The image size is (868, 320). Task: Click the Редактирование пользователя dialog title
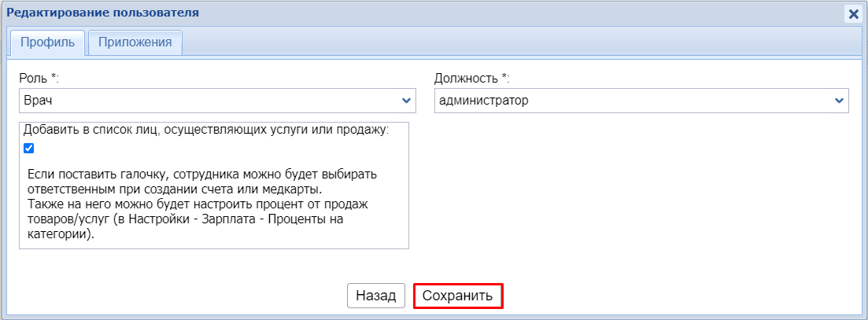(102, 13)
